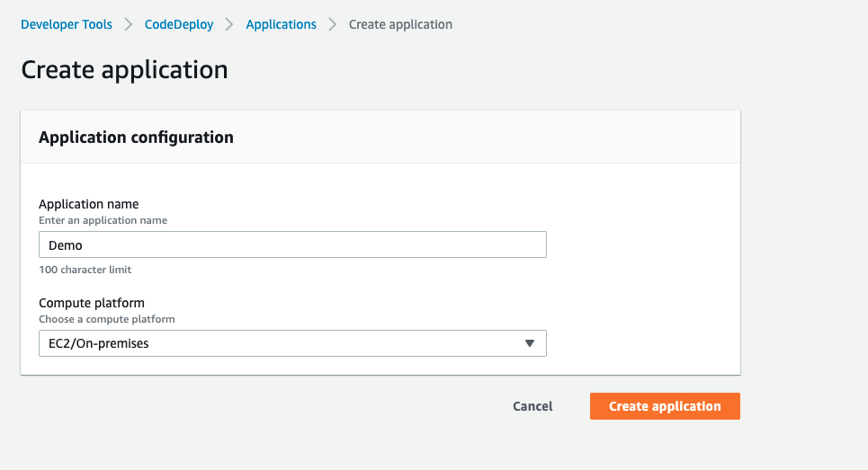
Task: Expand the Compute platform dropdown arrow
Action: [529, 343]
